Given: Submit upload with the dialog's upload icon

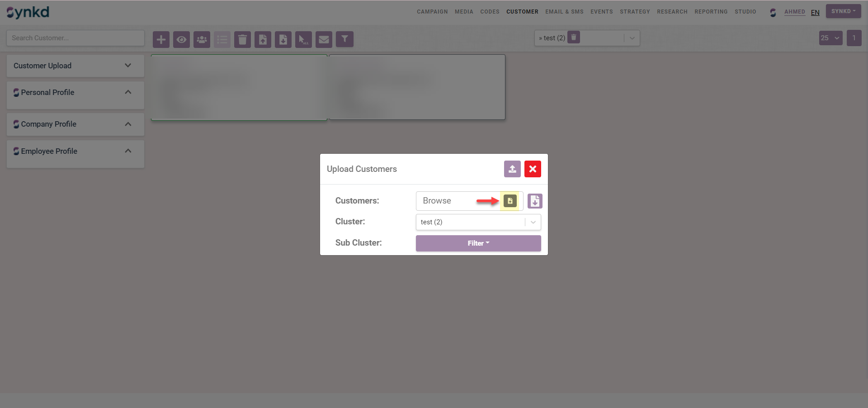Looking at the screenshot, I should [x=512, y=169].
